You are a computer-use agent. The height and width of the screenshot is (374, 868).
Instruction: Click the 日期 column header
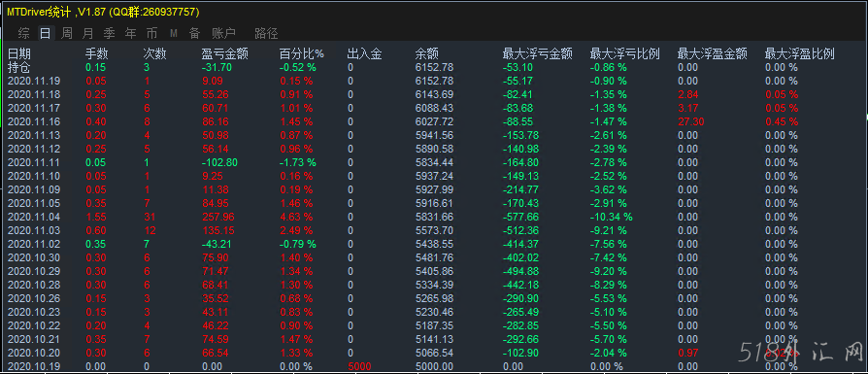click(x=19, y=53)
